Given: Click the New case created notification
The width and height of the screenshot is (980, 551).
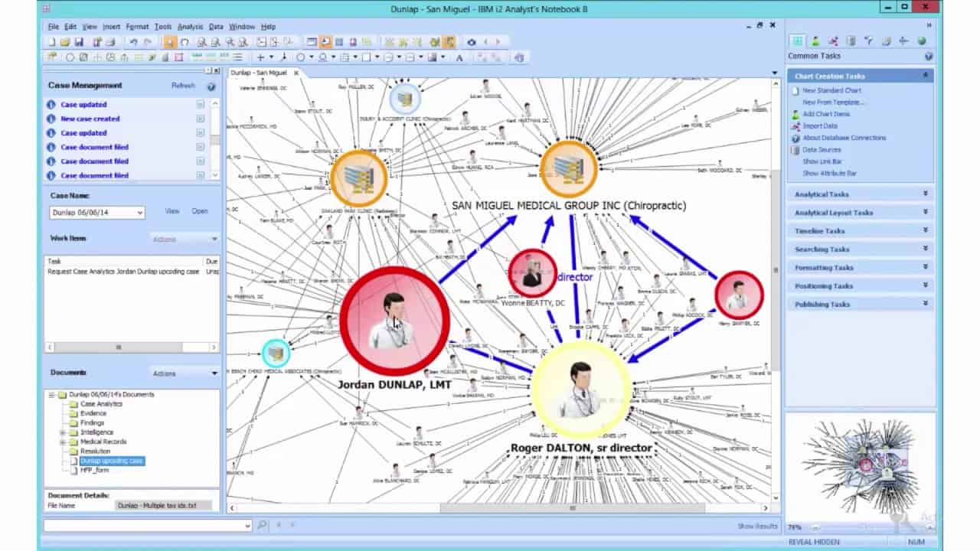Looking at the screenshot, I should coord(90,119).
